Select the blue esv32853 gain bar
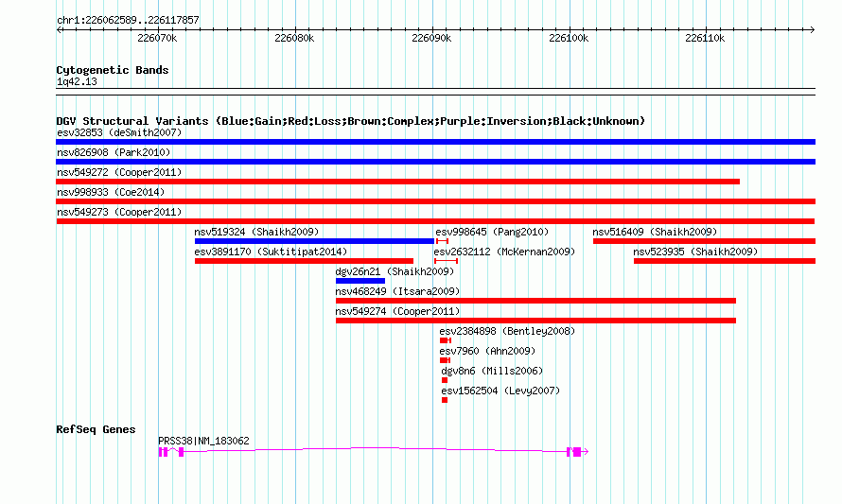 435,142
